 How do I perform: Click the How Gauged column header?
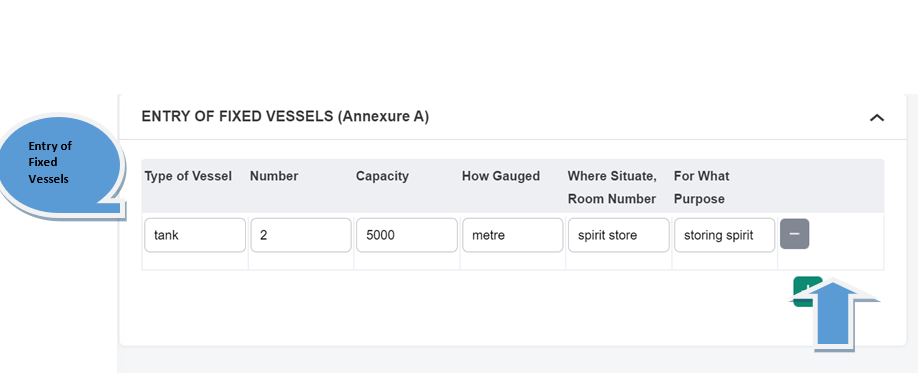click(500, 176)
